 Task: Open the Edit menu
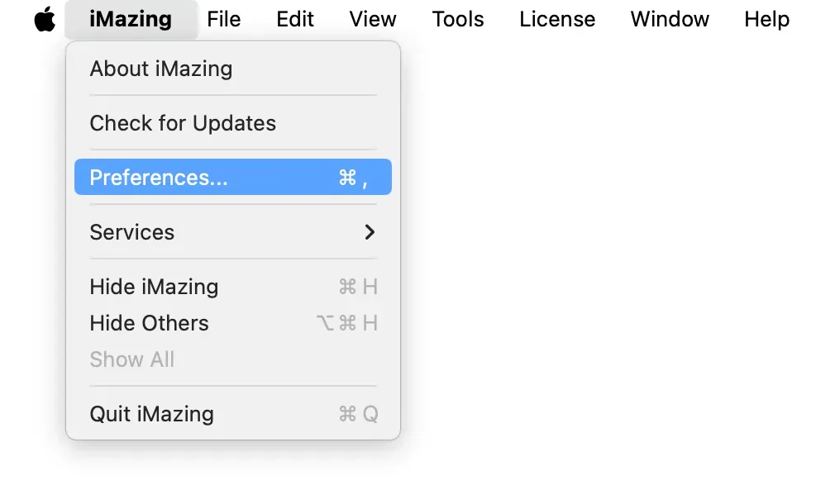click(295, 19)
